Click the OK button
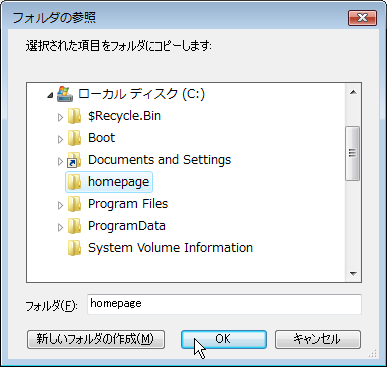This screenshot has height=367, width=387. coord(224,339)
